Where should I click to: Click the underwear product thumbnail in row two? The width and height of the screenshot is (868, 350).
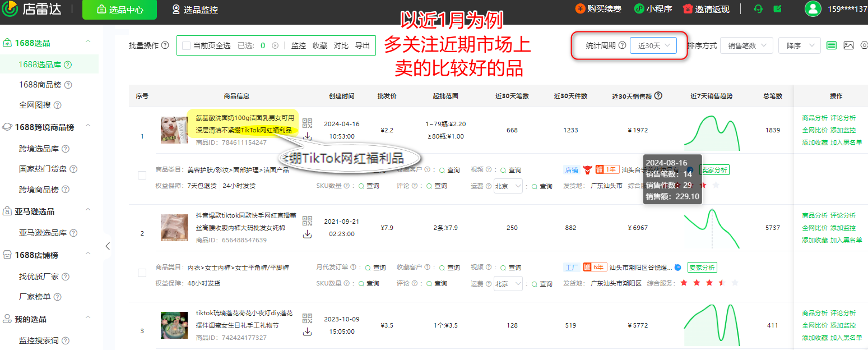[174, 228]
